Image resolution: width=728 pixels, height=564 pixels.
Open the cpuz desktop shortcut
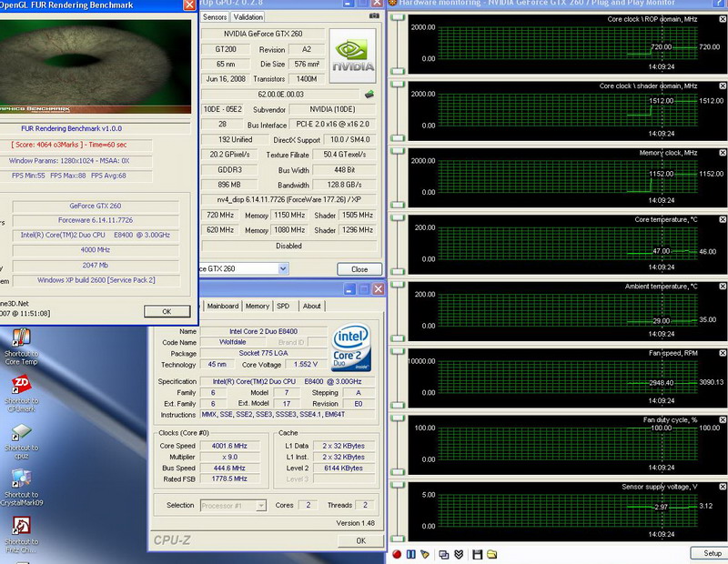[x=21, y=440]
